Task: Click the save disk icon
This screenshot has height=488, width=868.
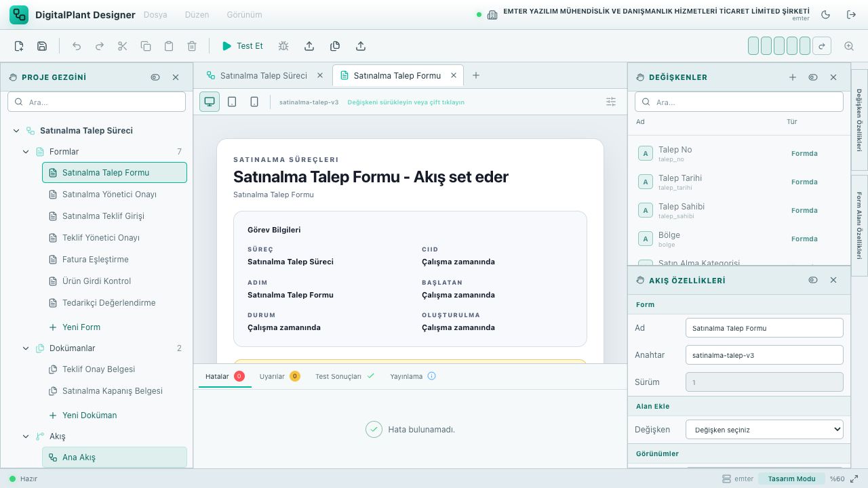Action: coord(42,46)
